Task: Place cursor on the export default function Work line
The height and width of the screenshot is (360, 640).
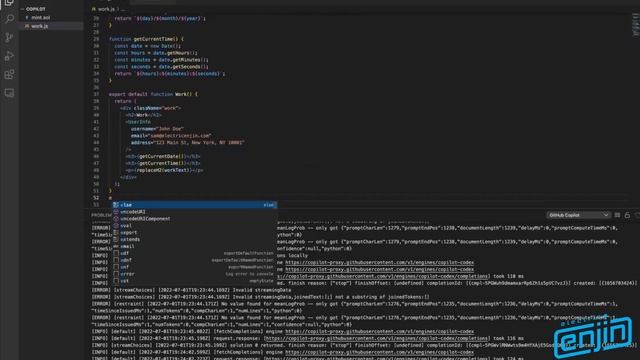Action: pyautogui.click(x=153, y=94)
